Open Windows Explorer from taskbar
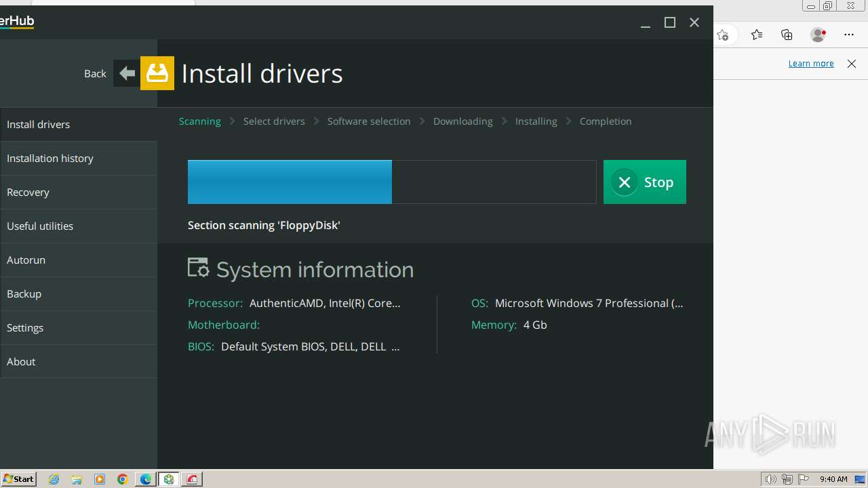The height and width of the screenshot is (488, 868). point(77,479)
